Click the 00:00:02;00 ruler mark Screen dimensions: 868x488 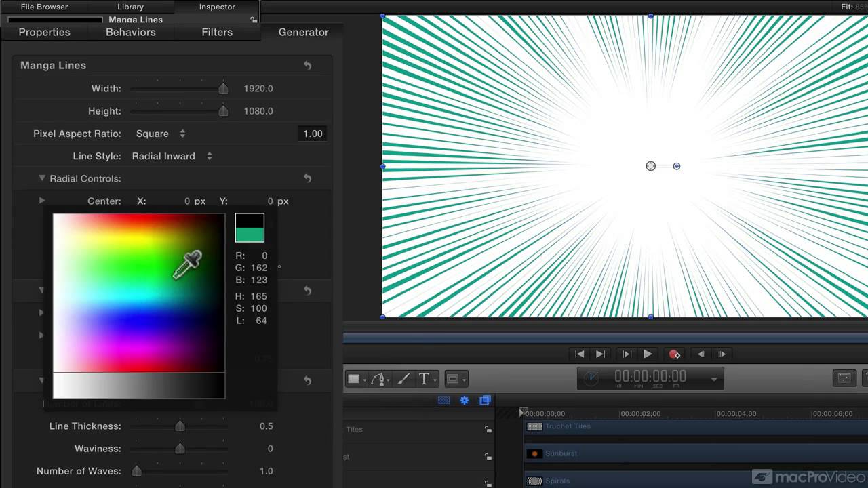tap(640, 413)
